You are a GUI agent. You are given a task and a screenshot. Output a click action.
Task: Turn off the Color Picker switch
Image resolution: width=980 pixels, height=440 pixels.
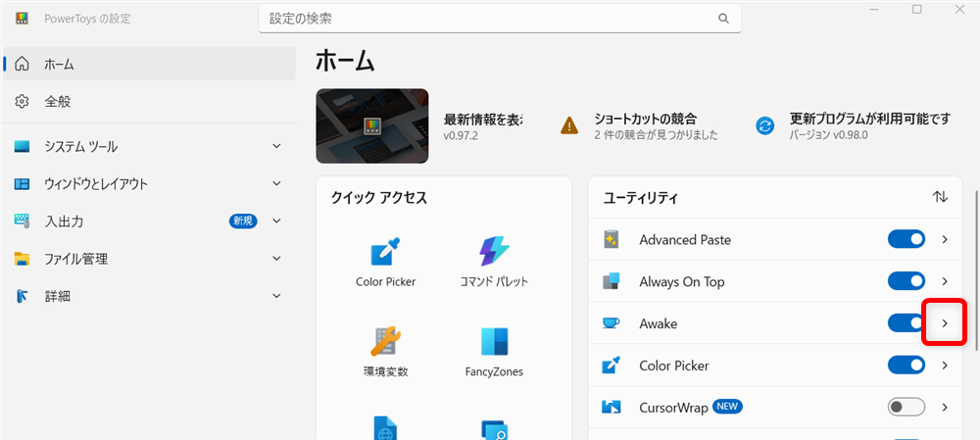pos(906,365)
